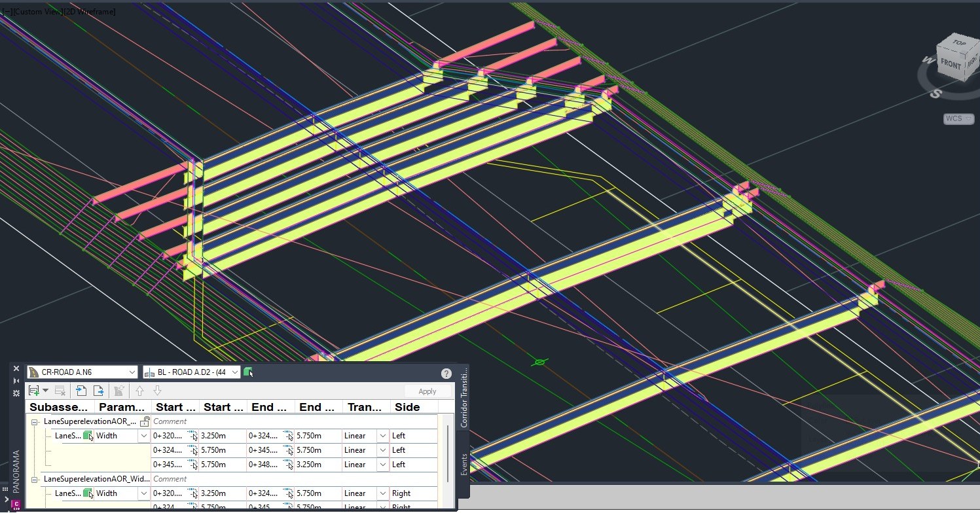This screenshot has height=513, width=980.
Task: Open Panorama properties gear icon
Action: click(16, 393)
